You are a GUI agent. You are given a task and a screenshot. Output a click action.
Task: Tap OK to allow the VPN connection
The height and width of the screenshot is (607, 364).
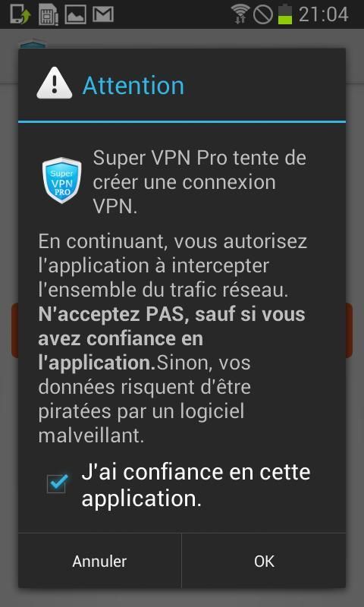(264, 561)
